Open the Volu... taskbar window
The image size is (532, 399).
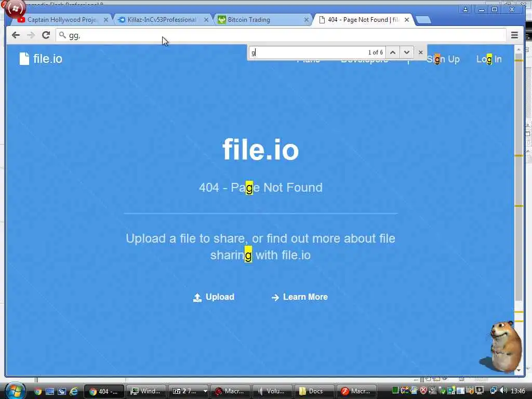[x=272, y=391]
